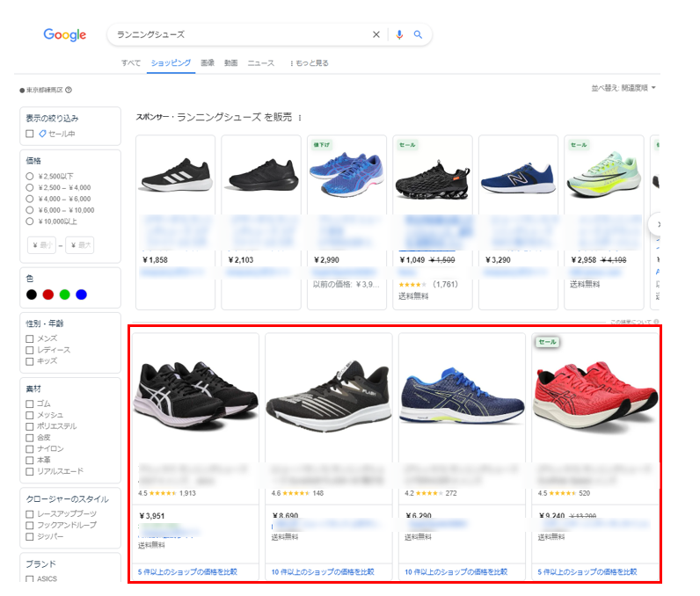700x596 pixels.
Task: Check the ナイロン material filter
Action: (30, 449)
